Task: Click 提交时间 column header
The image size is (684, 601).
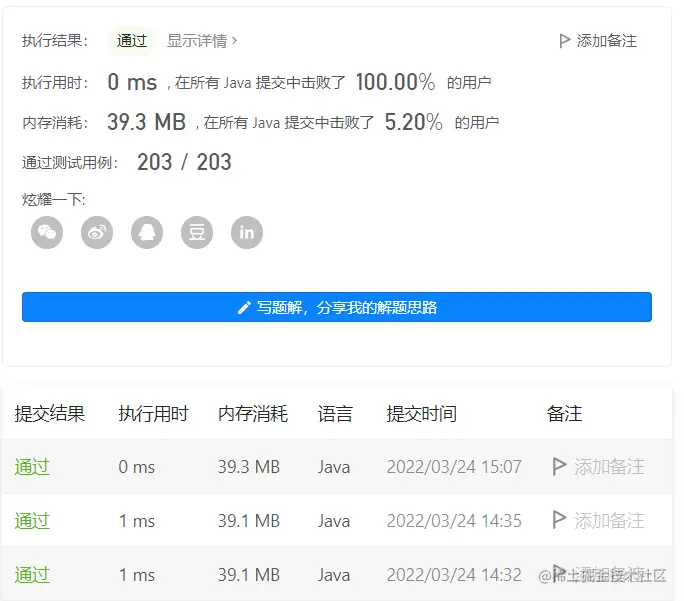Action: pos(421,413)
